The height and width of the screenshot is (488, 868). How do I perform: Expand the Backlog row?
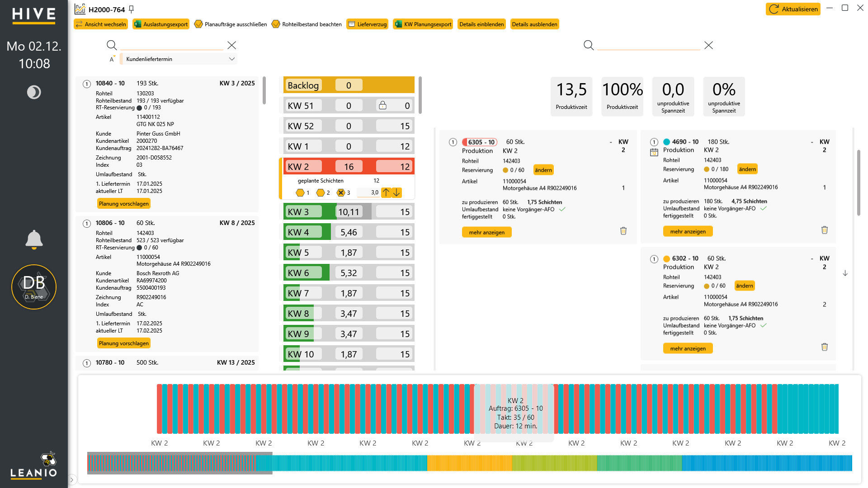[x=349, y=85]
